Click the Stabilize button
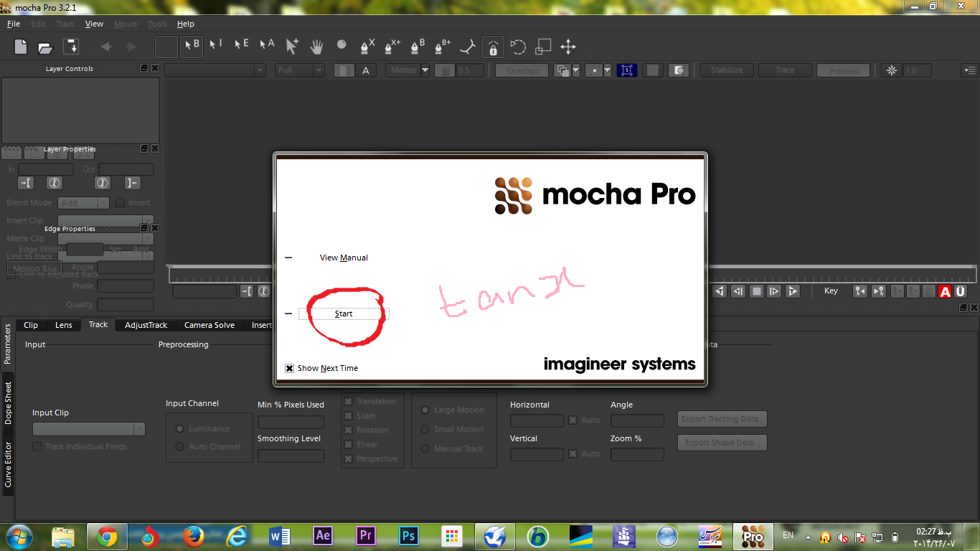Screen dimensions: 980x551 coord(727,70)
